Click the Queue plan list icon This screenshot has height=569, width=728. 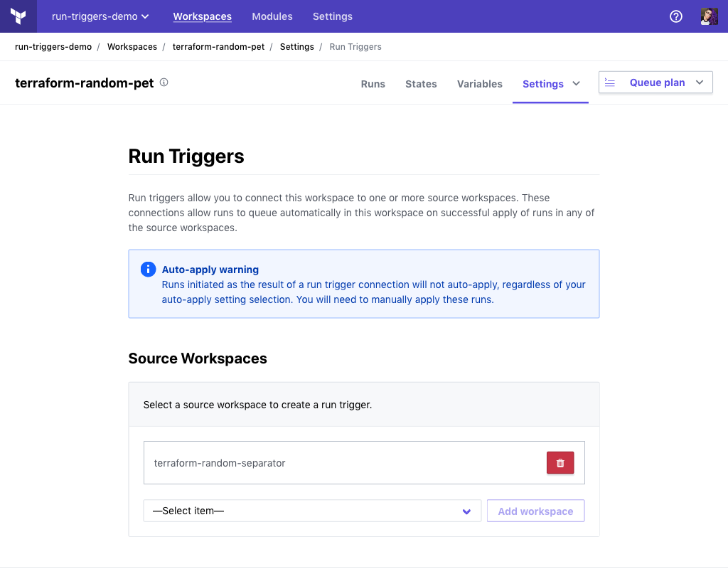point(609,83)
